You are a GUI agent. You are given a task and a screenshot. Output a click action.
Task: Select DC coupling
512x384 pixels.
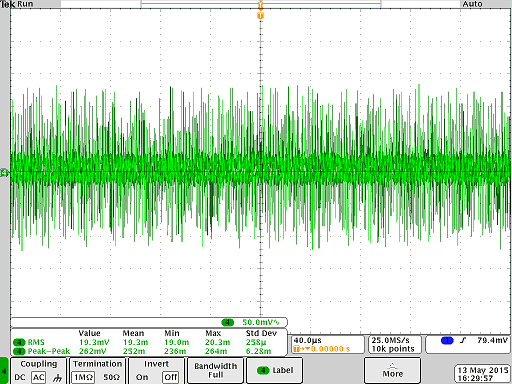pos(20,377)
